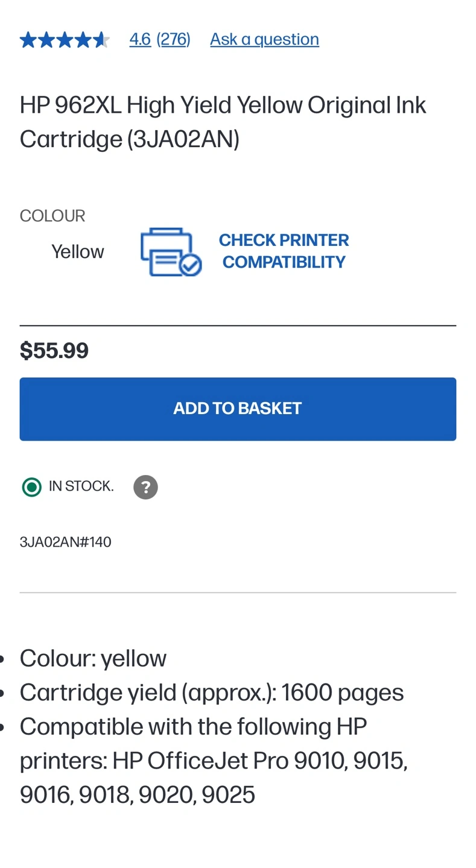Click the $55.99 price

pos(54,350)
